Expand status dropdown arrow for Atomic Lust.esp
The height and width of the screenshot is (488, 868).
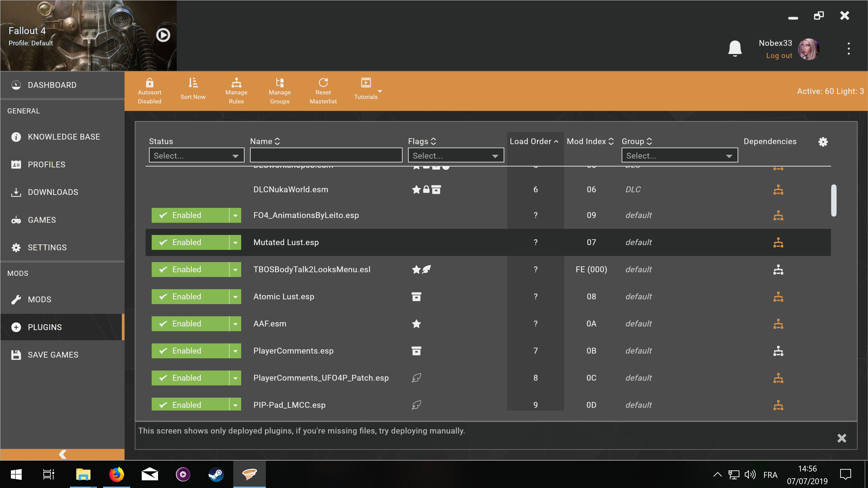coord(235,297)
